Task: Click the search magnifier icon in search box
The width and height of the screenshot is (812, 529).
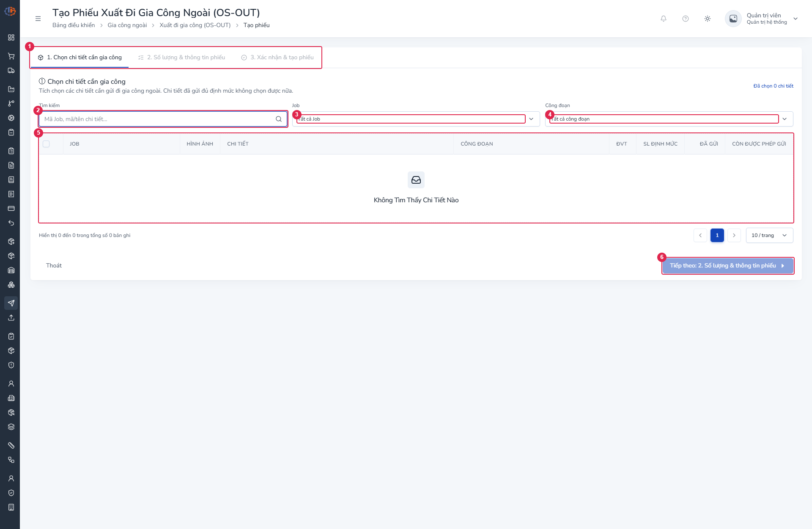Action: coord(279,119)
